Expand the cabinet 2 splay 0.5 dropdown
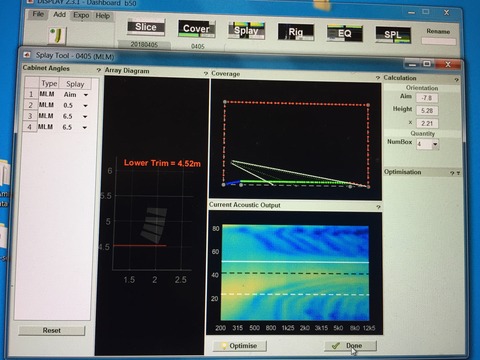480x360 pixels. pos(85,106)
